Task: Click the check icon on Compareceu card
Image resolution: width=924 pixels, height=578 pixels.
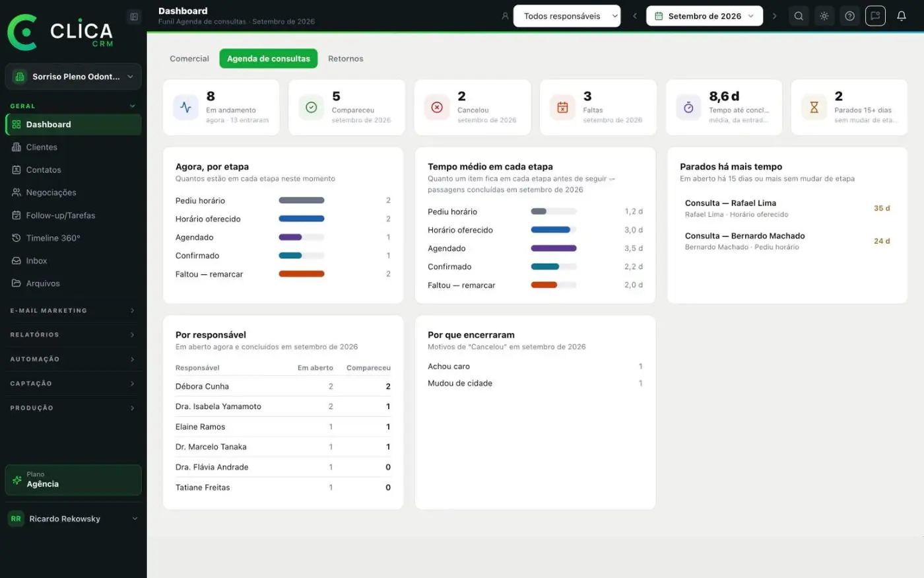Action: (x=312, y=107)
